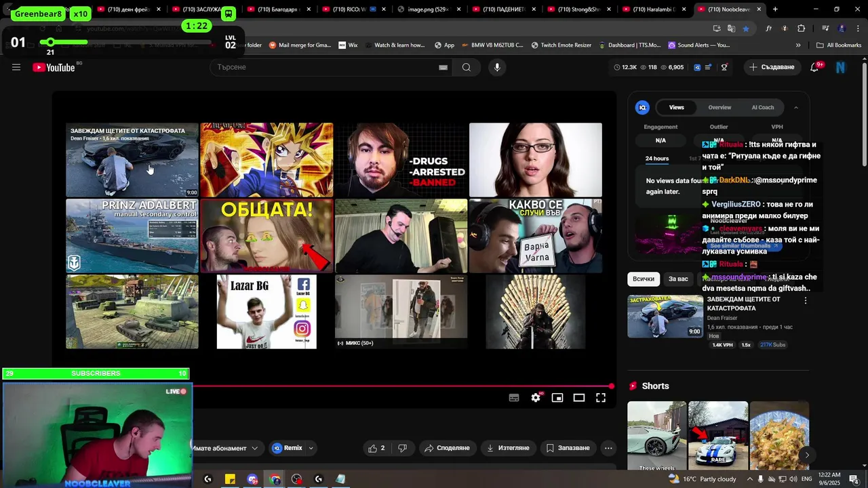The image size is (868, 488).
Task: Dislike the video with thumbs down
Action: [402, 448]
